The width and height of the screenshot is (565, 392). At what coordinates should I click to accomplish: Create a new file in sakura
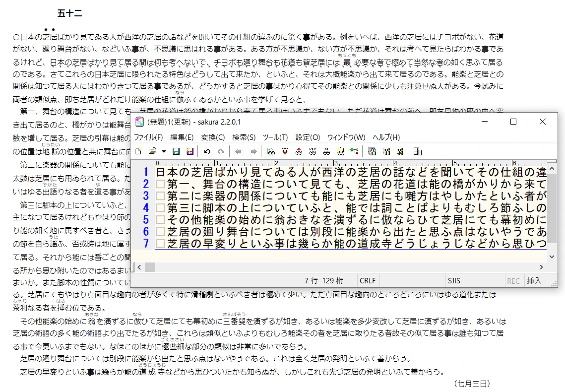click(x=139, y=152)
